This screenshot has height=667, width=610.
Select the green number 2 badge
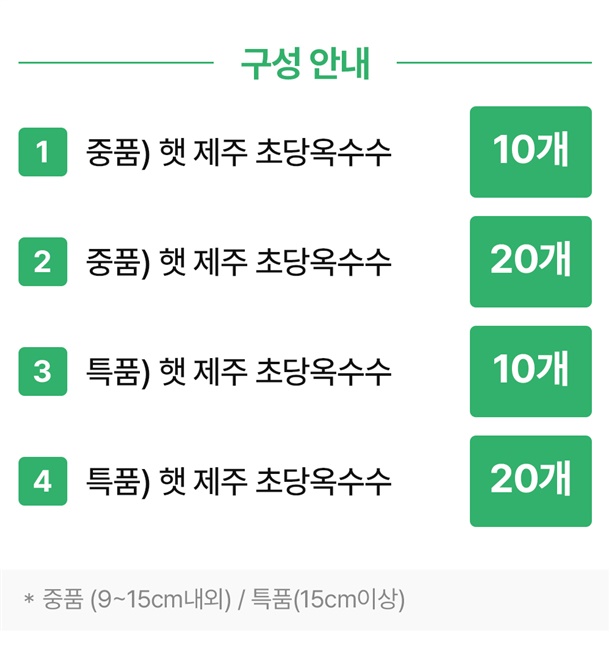(x=43, y=262)
